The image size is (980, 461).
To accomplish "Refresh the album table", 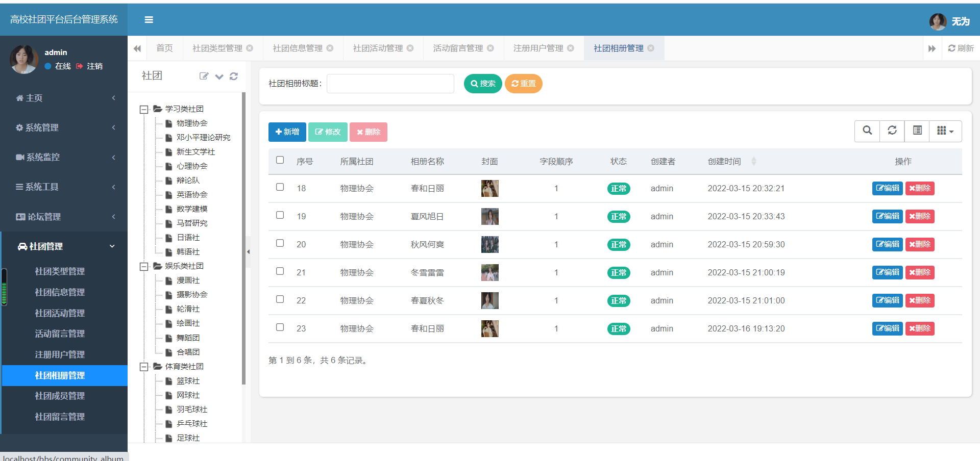I will 892,131.
